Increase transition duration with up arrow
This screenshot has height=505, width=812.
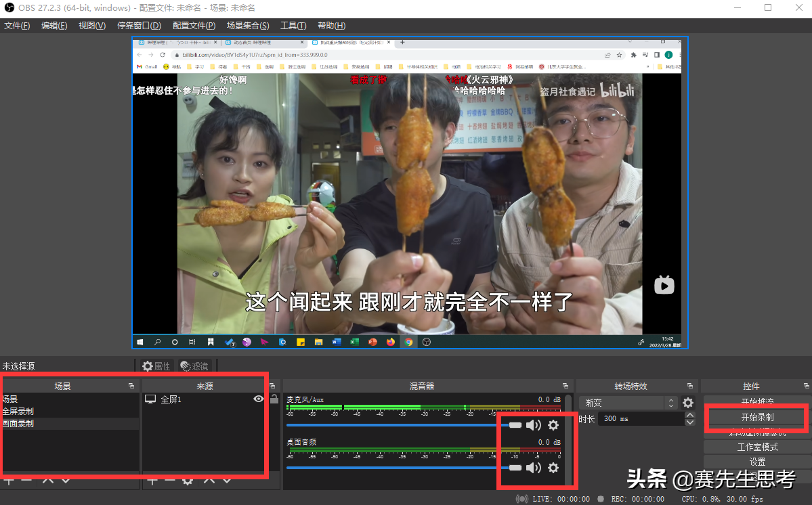[x=690, y=415]
